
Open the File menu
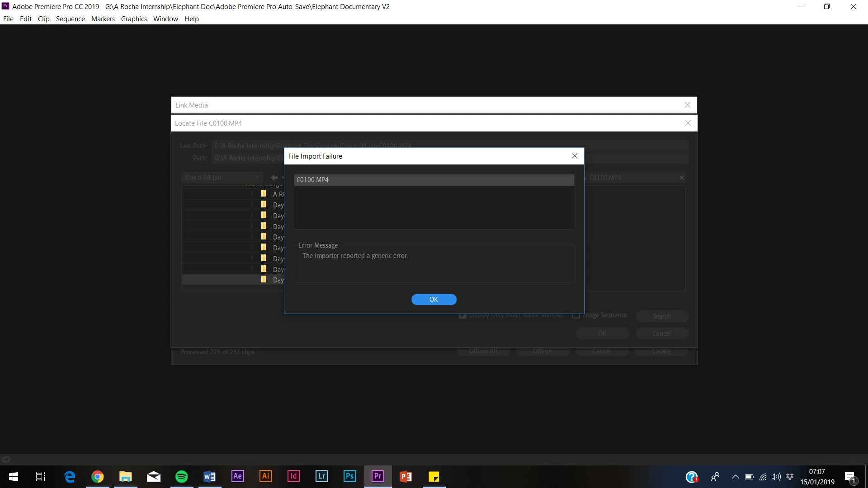[x=8, y=19]
